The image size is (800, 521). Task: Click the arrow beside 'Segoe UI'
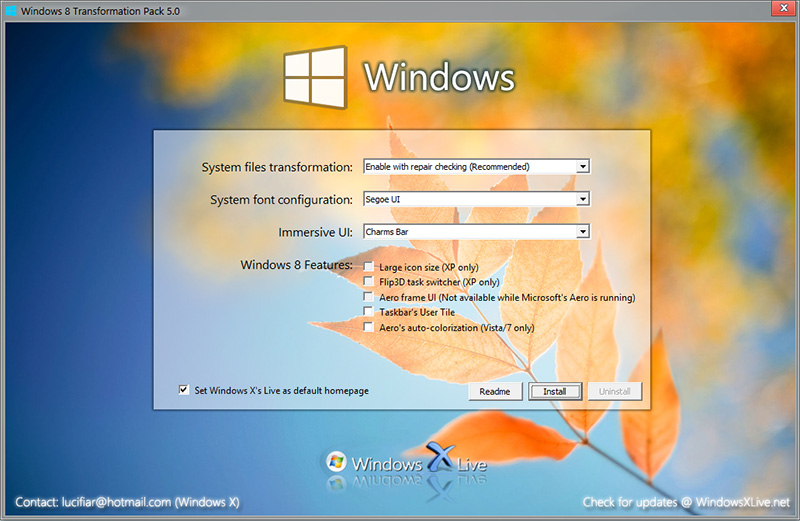583,199
